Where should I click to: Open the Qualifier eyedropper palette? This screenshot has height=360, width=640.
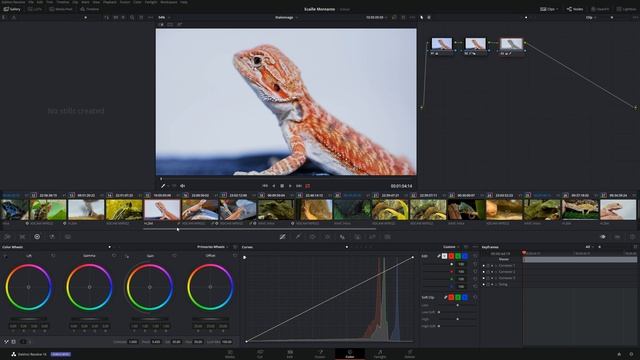[298, 237]
